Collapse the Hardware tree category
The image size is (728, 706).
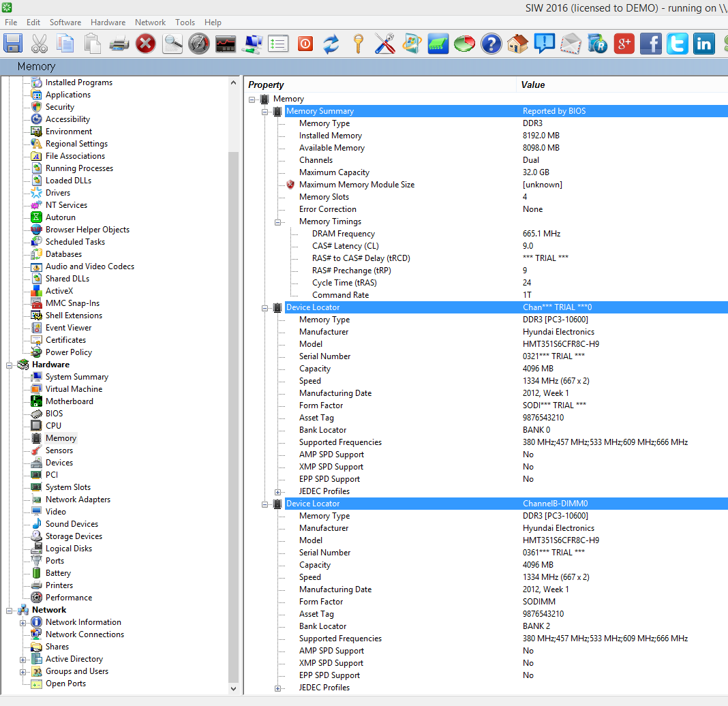(10, 365)
